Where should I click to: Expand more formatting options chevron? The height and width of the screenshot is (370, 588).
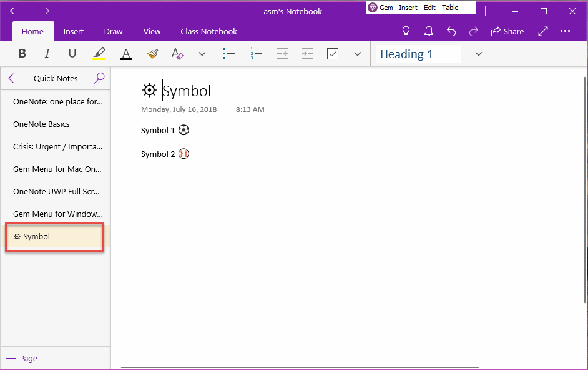[202, 54]
